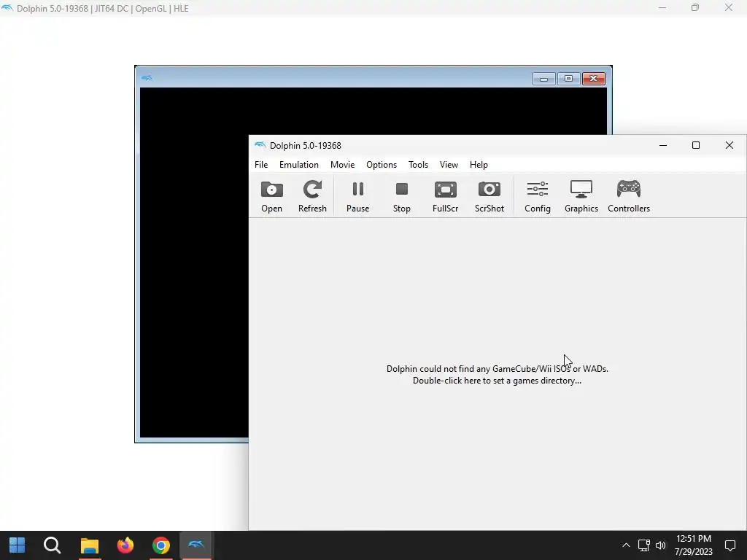The width and height of the screenshot is (747, 560).
Task: Click the dolphin icon in render window title
Action: [146, 77]
